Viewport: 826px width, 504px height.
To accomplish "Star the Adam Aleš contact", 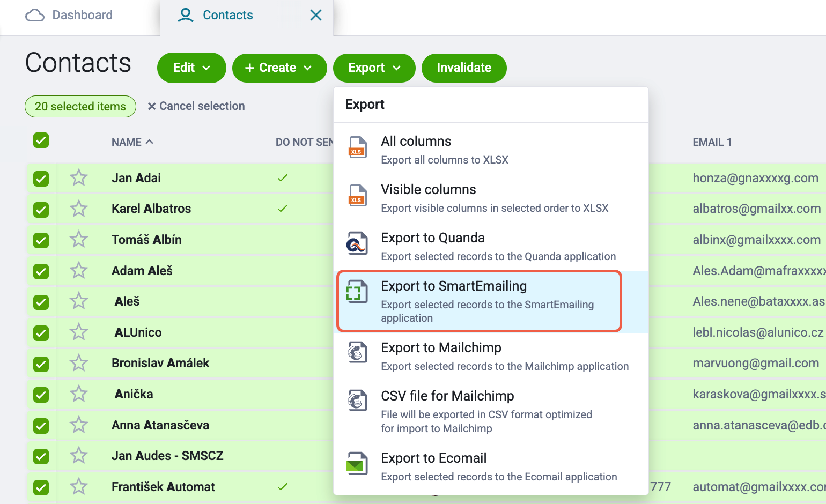I will 79,270.
